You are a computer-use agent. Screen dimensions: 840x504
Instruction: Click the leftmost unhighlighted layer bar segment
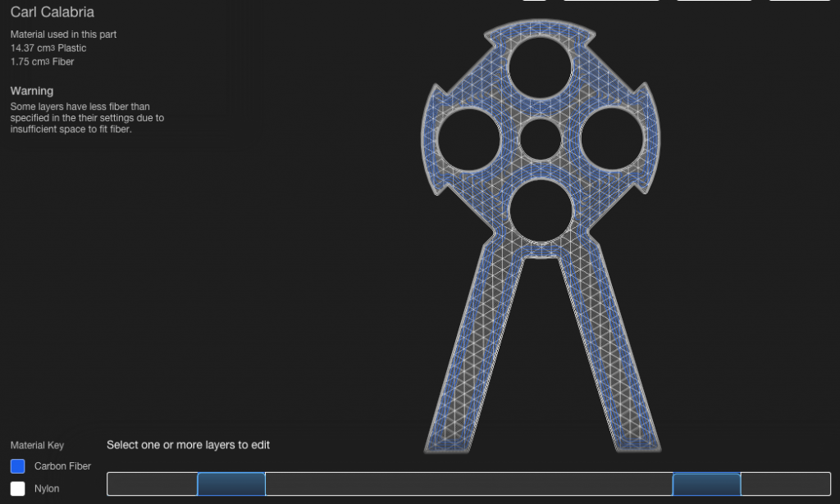coord(153,484)
